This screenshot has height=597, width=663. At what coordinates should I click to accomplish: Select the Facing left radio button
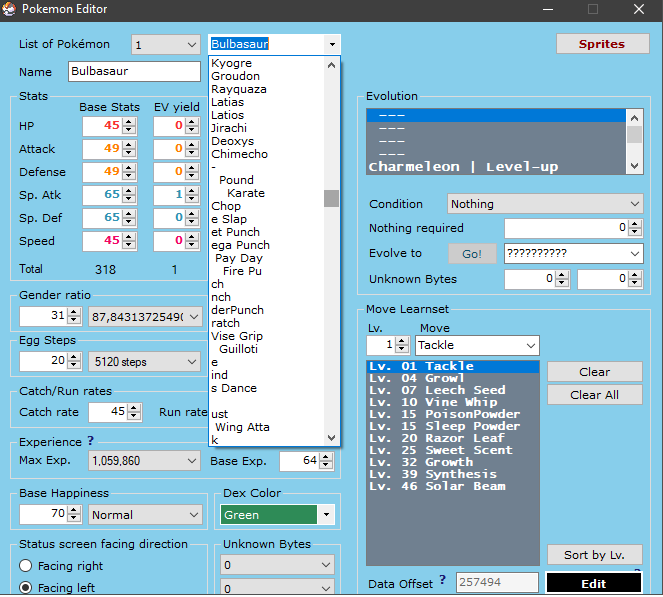[26, 588]
